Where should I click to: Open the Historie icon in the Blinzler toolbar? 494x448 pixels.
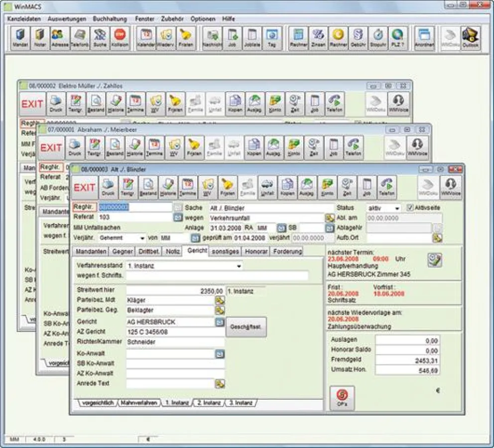[x=167, y=187]
